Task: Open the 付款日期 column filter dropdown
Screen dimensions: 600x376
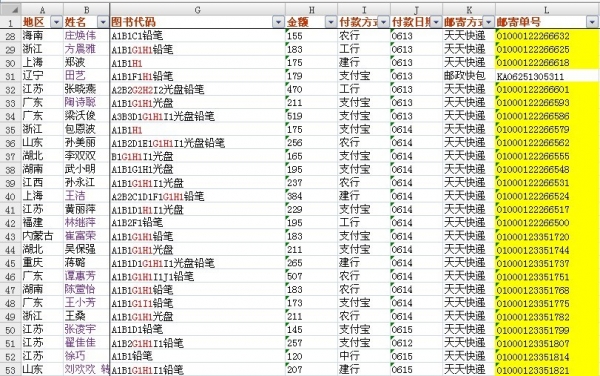Action: click(436, 22)
